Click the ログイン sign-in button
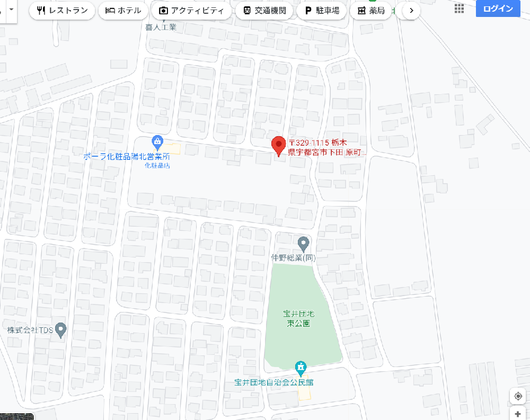Screen dimensions: 530x420 (498, 8)
